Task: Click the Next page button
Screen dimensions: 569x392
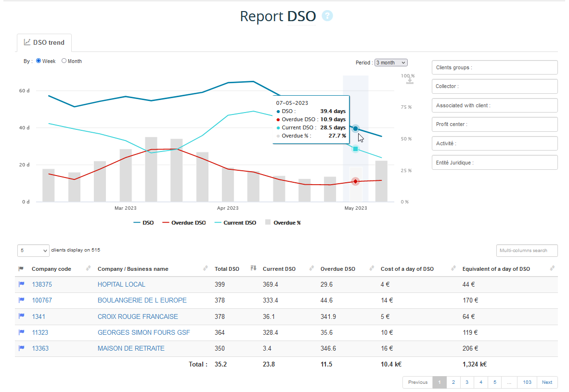Action: [547, 382]
